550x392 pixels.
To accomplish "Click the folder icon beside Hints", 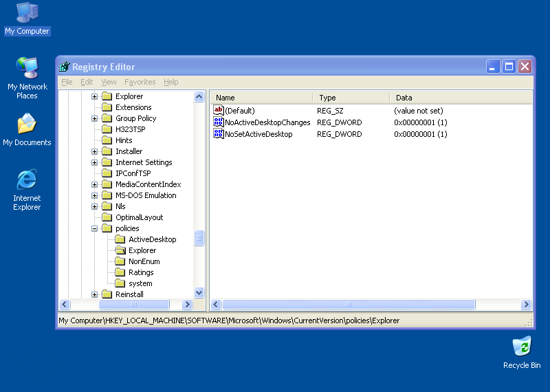I will coord(107,140).
